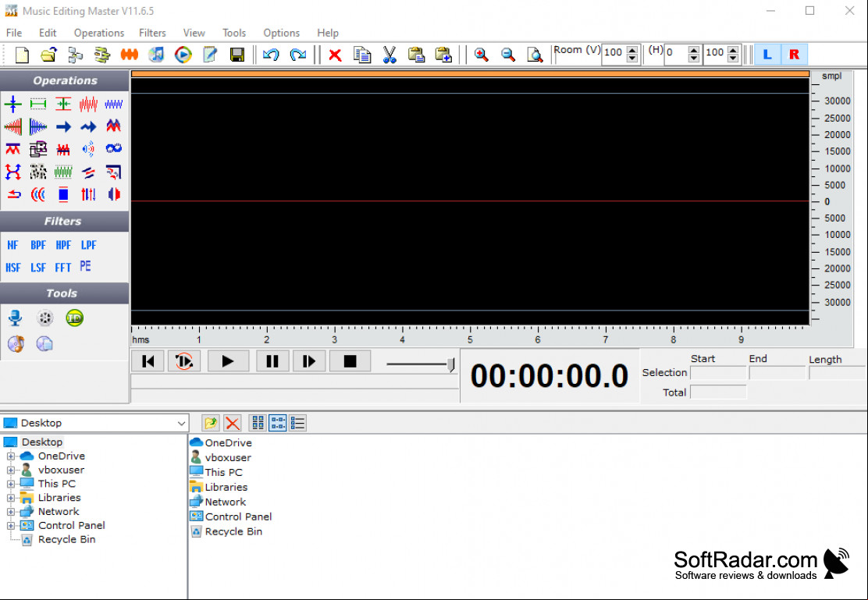Open the Desktop folder path dropdown
The image size is (868, 600).
pyautogui.click(x=181, y=424)
